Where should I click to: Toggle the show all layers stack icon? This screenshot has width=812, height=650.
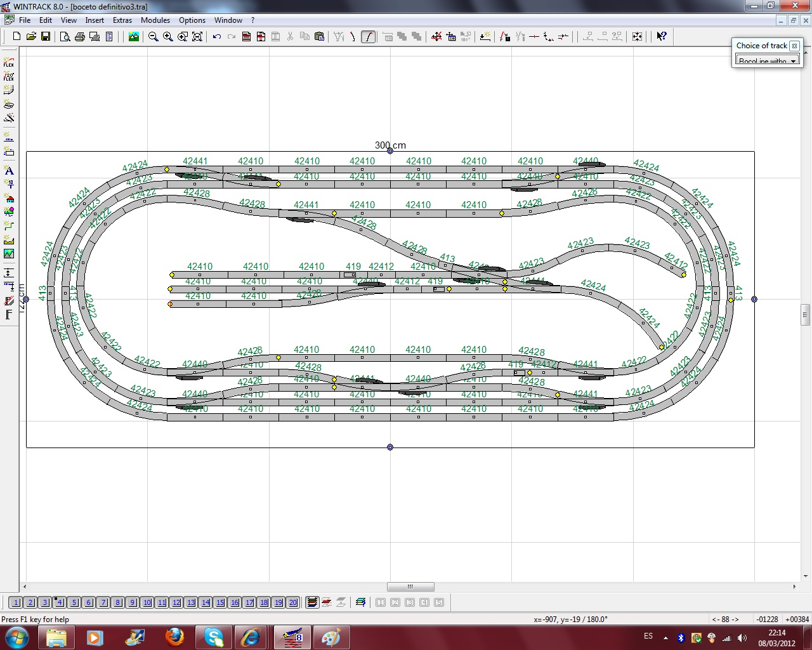(312, 602)
